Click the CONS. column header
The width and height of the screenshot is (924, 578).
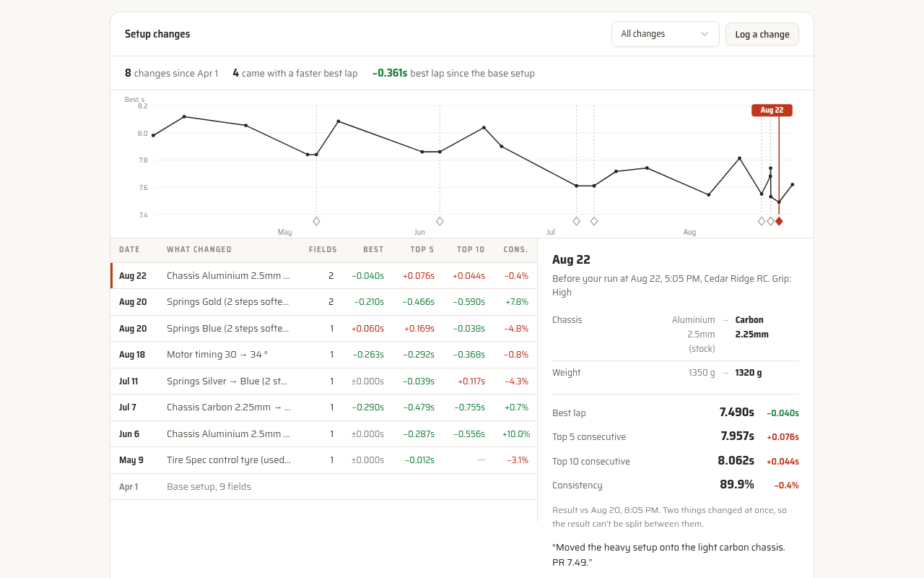(516, 250)
